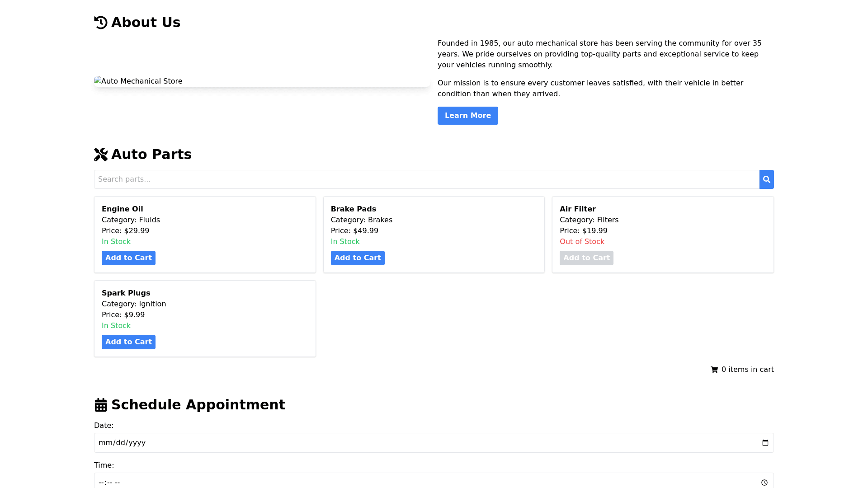This screenshot has height=488, width=868.
Task: Add Brake Pads to cart
Action: click(357, 258)
